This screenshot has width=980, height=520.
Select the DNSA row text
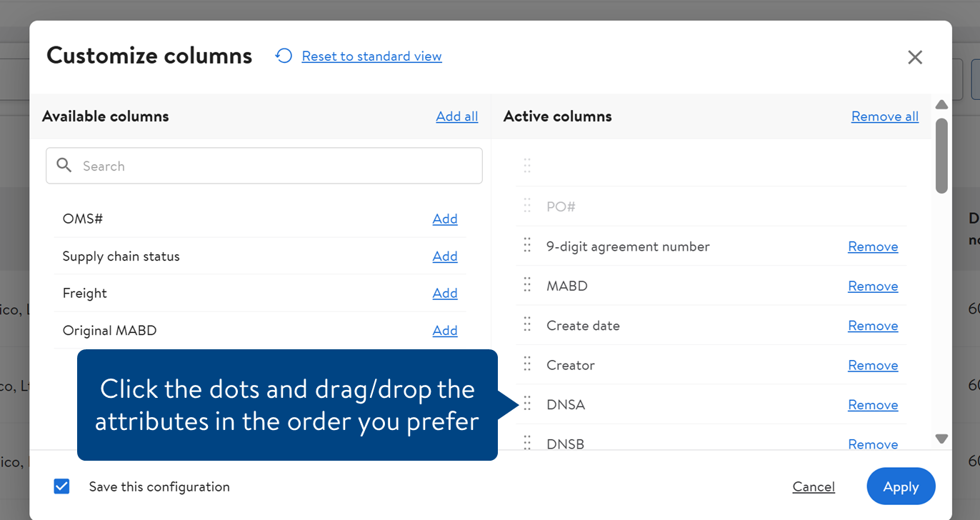[x=566, y=405]
